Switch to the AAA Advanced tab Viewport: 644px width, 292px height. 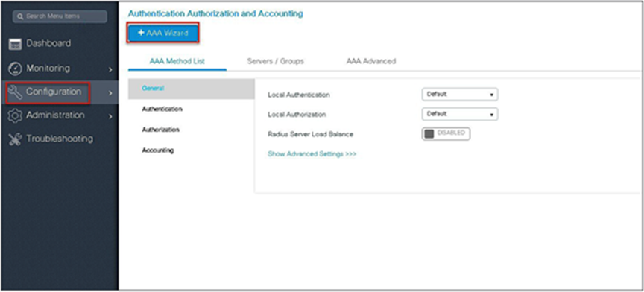[371, 61]
